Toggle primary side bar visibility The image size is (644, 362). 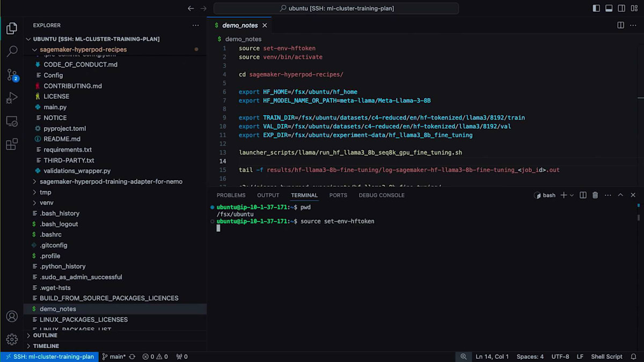[x=596, y=8]
